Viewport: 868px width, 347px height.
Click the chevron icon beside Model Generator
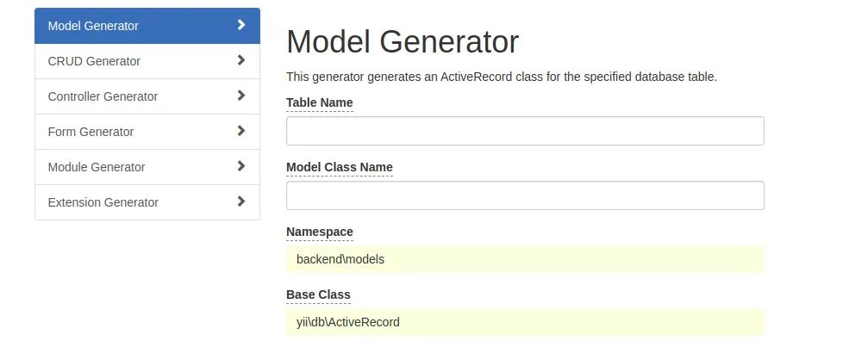[x=241, y=25]
